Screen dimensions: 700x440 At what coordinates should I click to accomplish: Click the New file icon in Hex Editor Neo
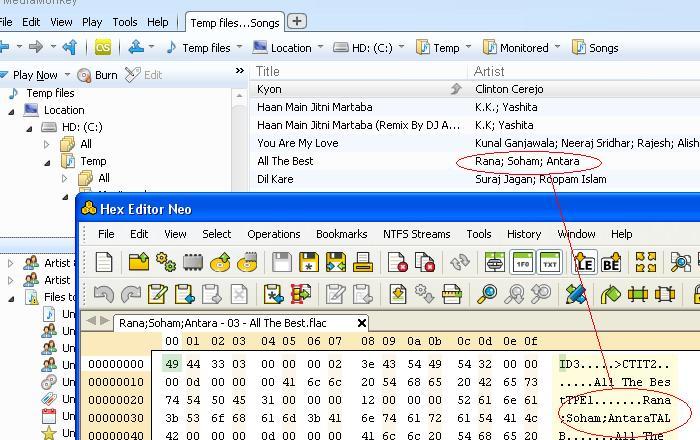[x=104, y=262]
